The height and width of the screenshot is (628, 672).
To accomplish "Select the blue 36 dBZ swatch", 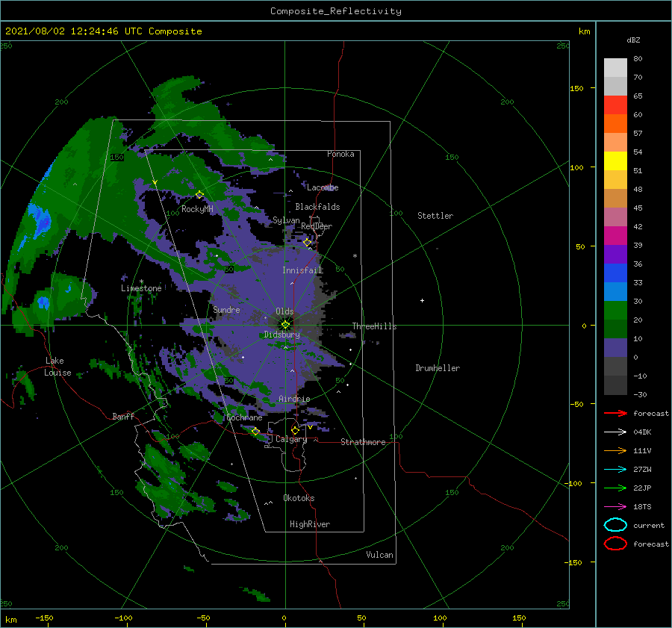I will 615,273.
